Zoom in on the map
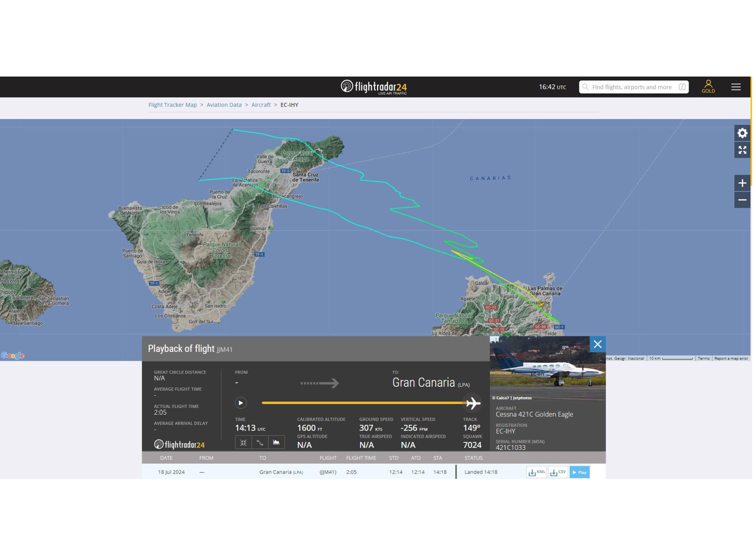 [742, 183]
